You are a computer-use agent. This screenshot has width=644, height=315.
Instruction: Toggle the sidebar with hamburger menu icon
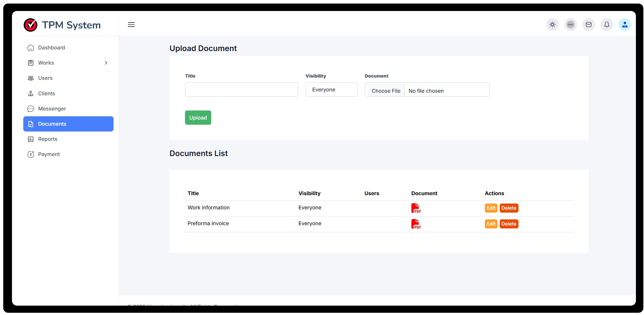[x=131, y=25]
